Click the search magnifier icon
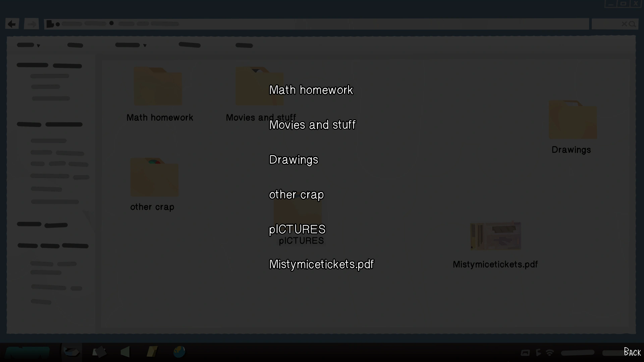Screen dimensions: 644x362 tap(632, 24)
